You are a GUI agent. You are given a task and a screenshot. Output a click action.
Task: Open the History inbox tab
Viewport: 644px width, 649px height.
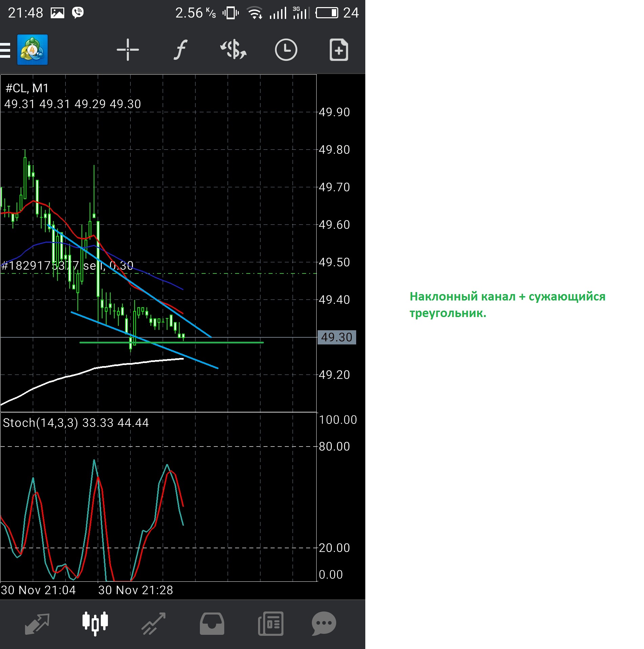point(212,624)
